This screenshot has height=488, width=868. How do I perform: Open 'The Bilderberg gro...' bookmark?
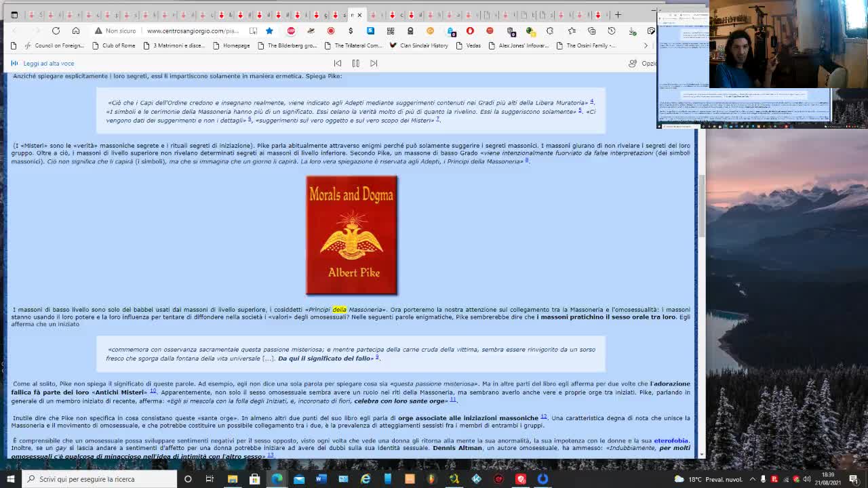[287, 45]
